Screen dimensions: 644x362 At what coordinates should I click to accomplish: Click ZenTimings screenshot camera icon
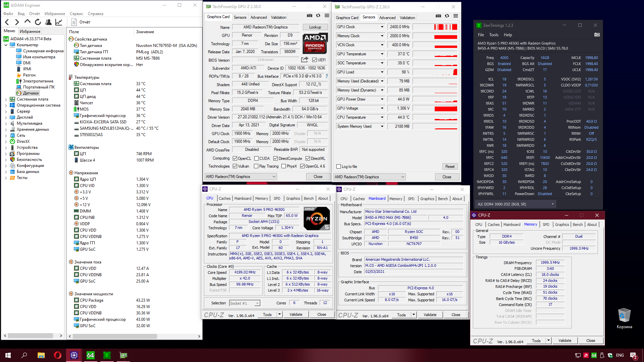tap(597, 35)
